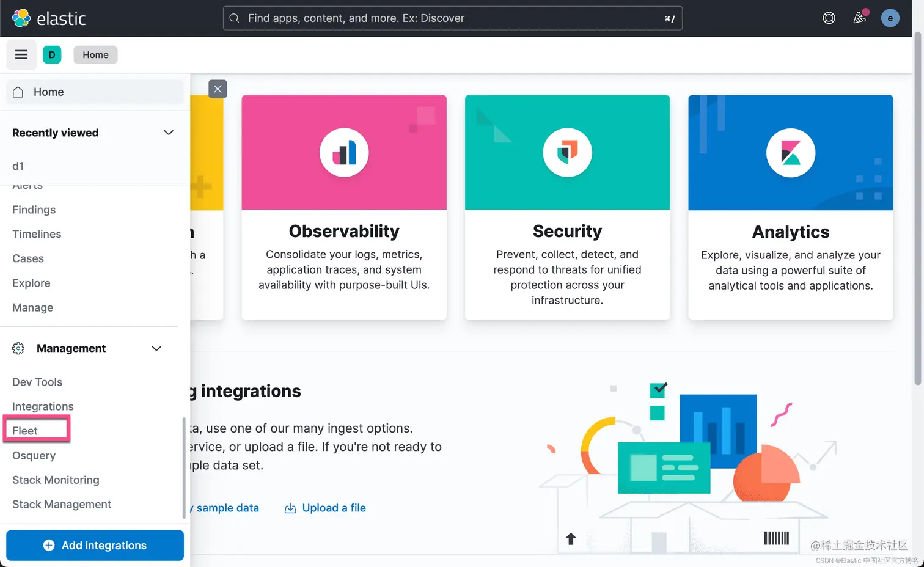Open Stack Monitoring

point(56,480)
